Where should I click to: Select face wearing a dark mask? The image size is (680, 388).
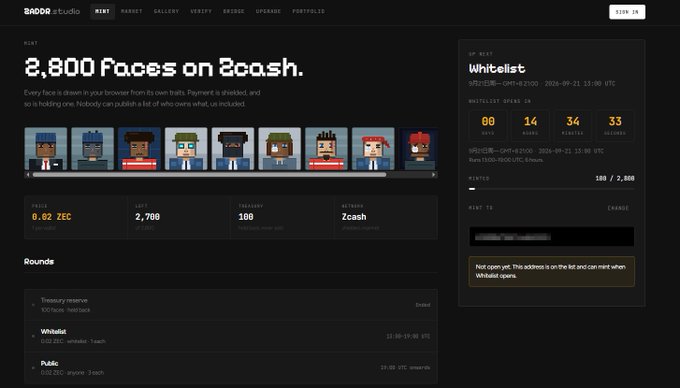coord(233,149)
